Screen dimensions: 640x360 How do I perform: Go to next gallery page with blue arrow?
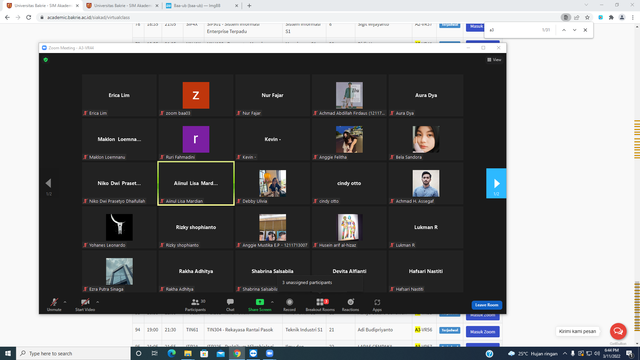496,183
